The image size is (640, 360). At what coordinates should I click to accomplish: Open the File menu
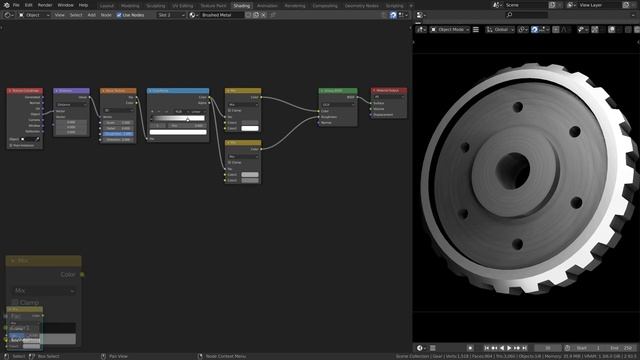point(16,5)
